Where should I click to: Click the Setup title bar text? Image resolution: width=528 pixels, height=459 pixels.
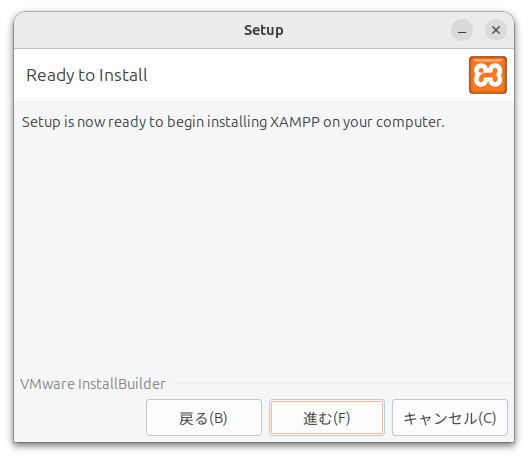pos(264,30)
